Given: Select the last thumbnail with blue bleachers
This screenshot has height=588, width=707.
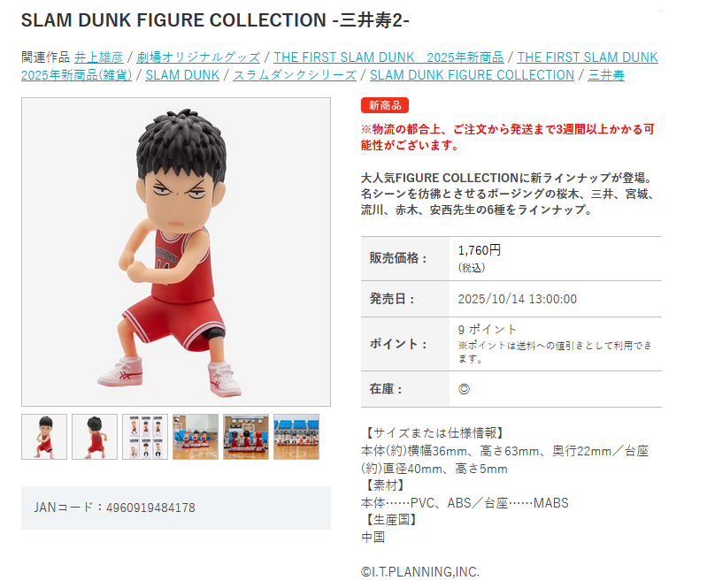Looking at the screenshot, I should coord(296,437).
